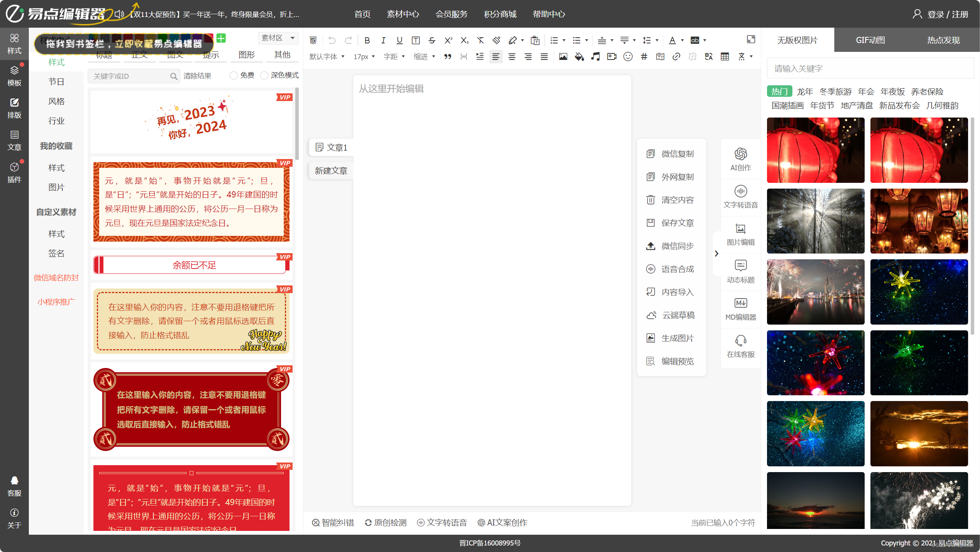This screenshot has height=552, width=980.
Task: Enable 深色模式 dark mode option
Action: point(264,76)
